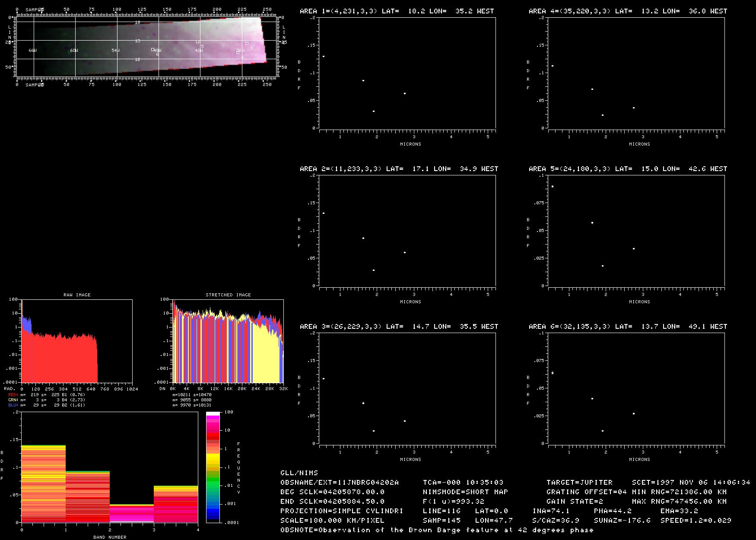Click the GRN legend label under raw histogram

tap(13, 400)
